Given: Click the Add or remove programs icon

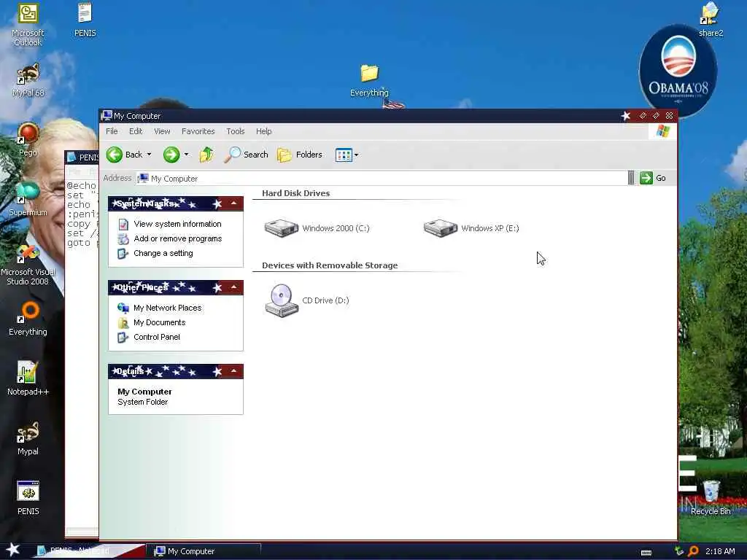Looking at the screenshot, I should point(123,238).
